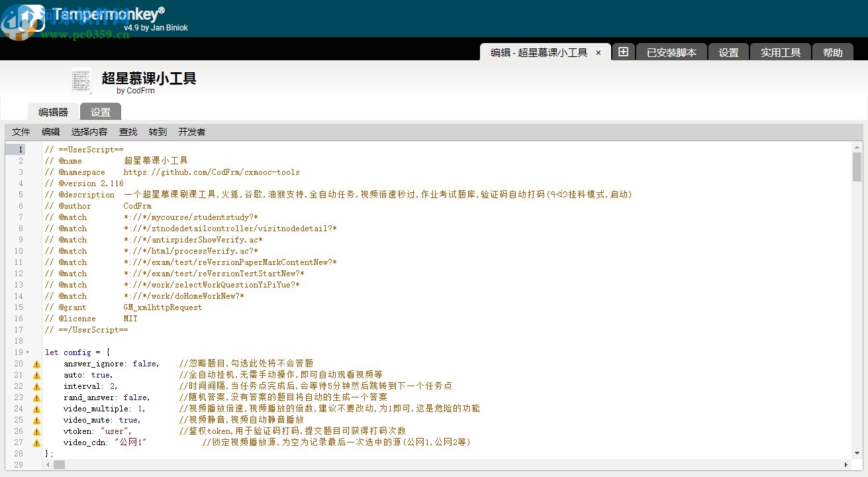The width and height of the screenshot is (868, 477).
Task: Click the warning icon on line 26 vtoken
Action: (x=37, y=431)
